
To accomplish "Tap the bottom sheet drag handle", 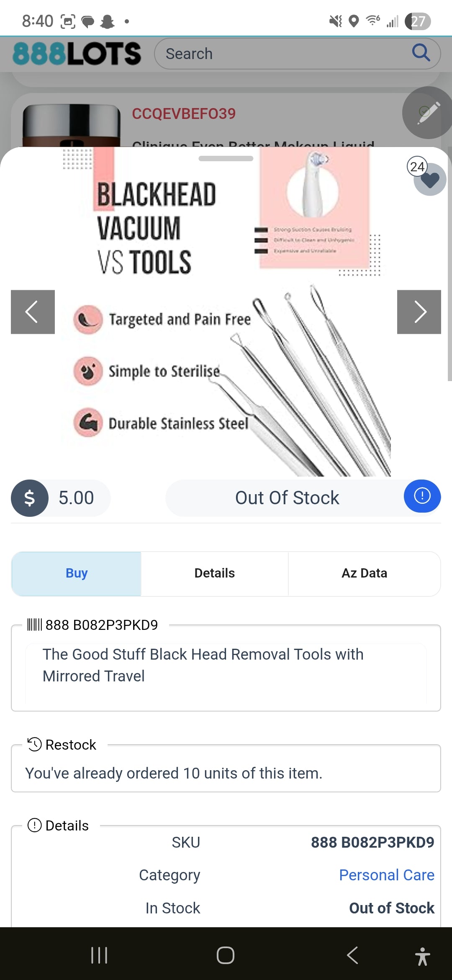I will (226, 159).
